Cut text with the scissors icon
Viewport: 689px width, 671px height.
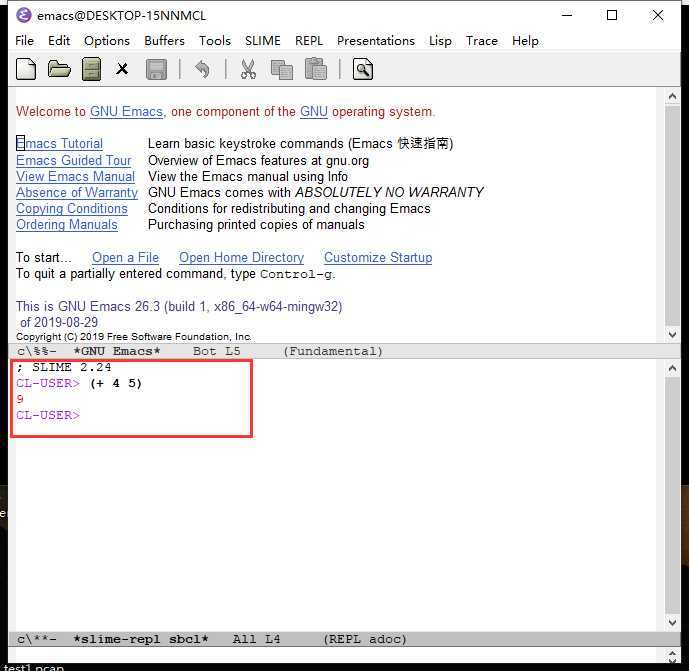click(x=248, y=69)
